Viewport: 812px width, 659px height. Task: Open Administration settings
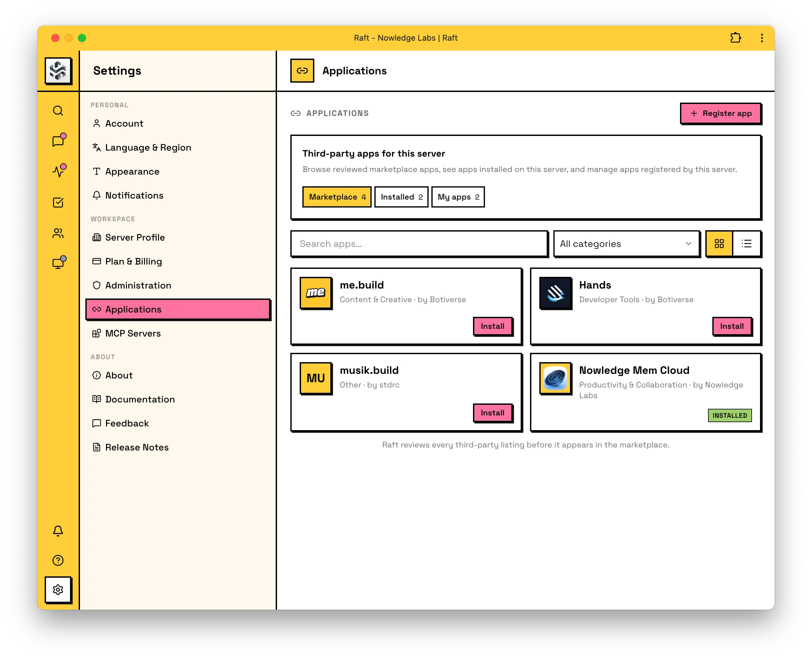[x=178, y=285]
